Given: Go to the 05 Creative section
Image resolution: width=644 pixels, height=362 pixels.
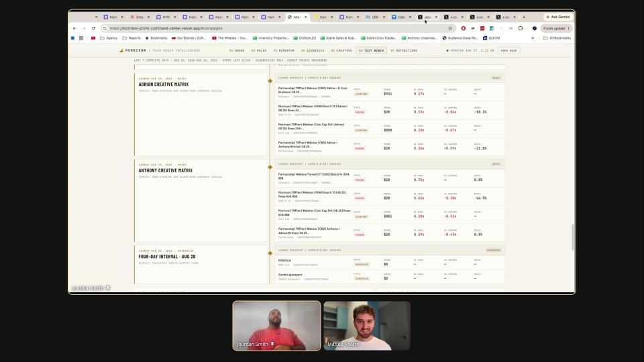Looking at the screenshot, I should [x=341, y=50].
